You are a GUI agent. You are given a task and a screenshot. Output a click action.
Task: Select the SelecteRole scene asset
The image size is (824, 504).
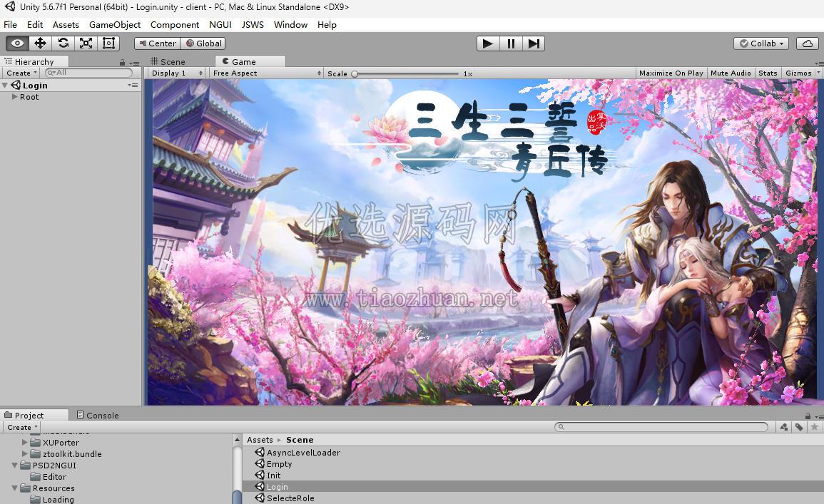coord(533,498)
